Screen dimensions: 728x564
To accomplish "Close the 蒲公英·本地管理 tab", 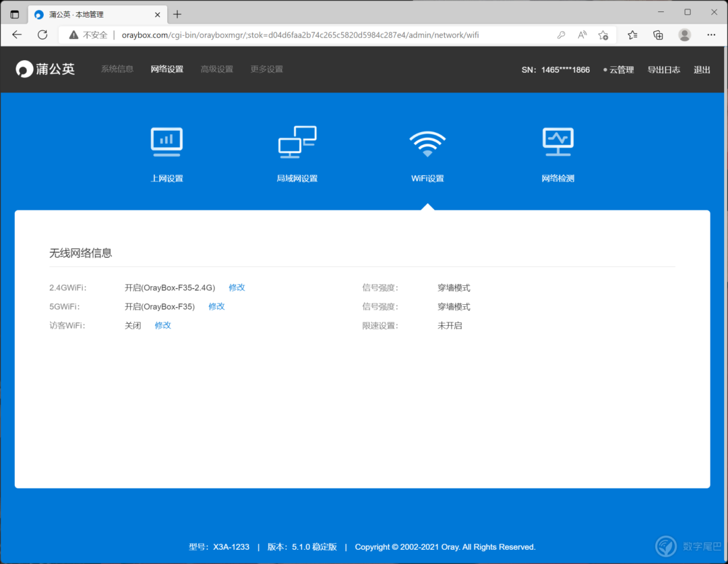I will (x=157, y=14).
